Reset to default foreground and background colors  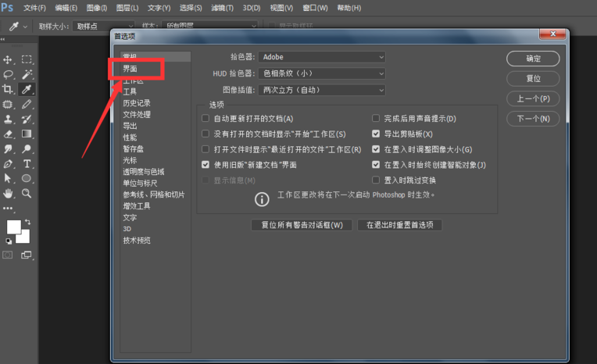point(9,241)
